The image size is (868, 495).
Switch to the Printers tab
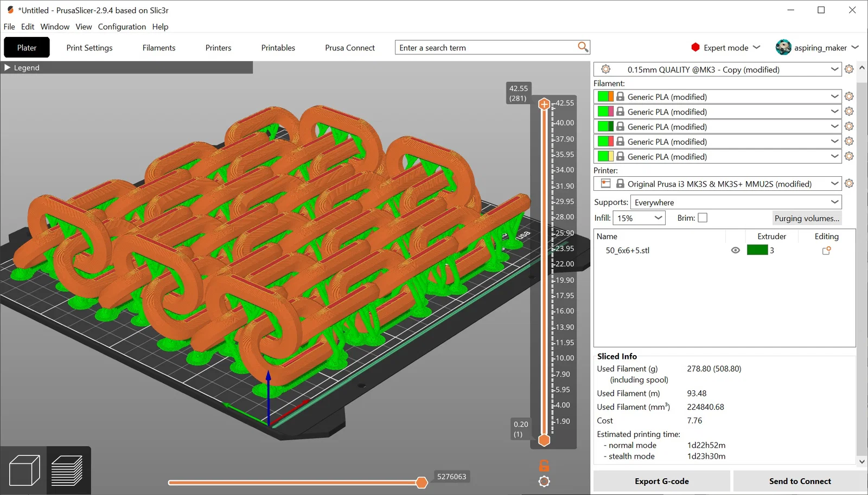pos(218,47)
